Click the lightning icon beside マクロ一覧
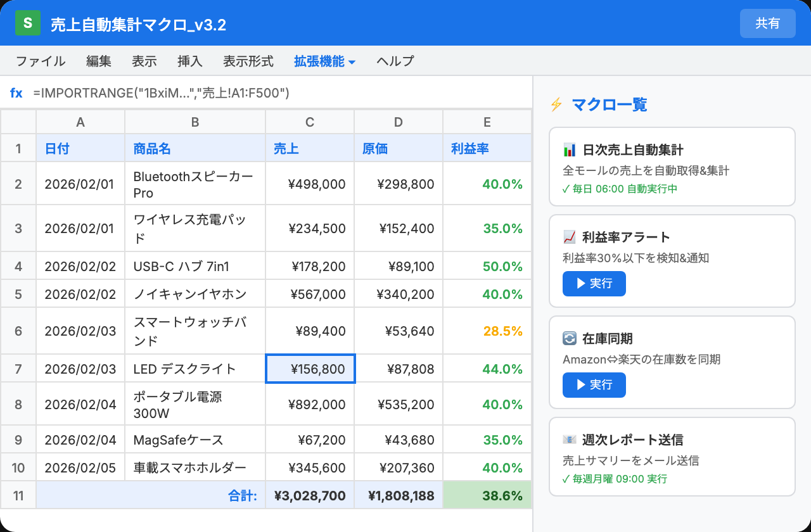Screen dimensions: 811x532 pyautogui.click(x=556, y=104)
